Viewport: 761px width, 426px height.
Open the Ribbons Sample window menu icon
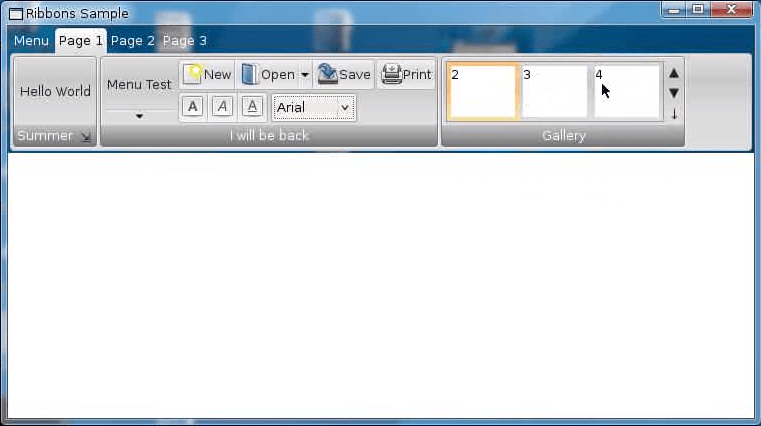coord(16,14)
